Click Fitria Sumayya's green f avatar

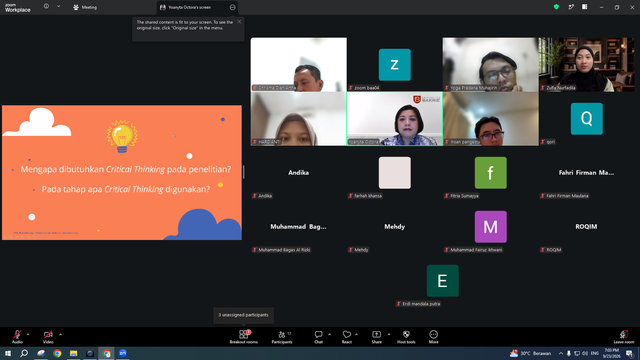(x=491, y=173)
